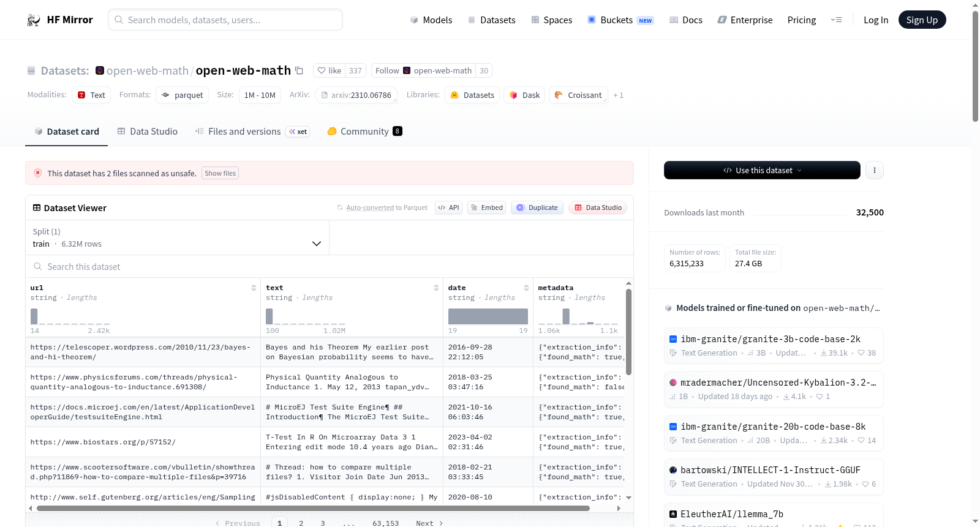Follow the open-web-math organization
Viewport: 980px width, 527px height.
[423, 70]
